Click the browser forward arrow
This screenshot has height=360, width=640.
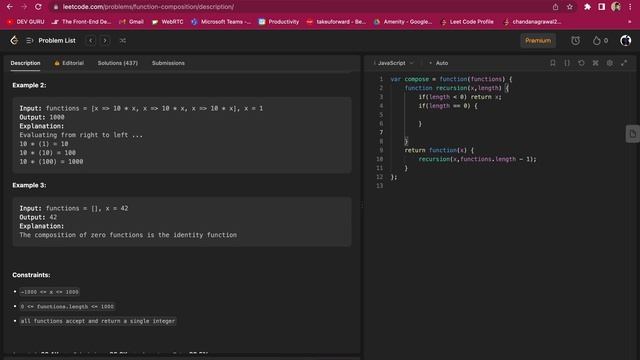24,7
